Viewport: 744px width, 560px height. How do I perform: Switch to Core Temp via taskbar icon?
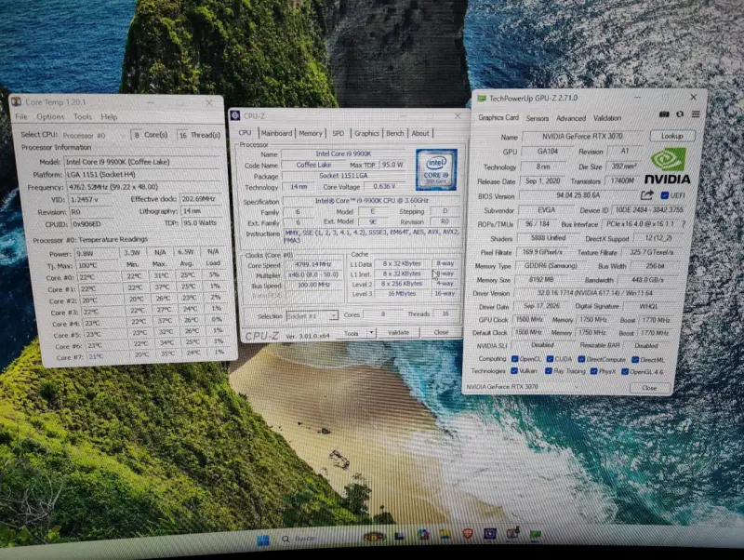pyautogui.click(x=512, y=533)
